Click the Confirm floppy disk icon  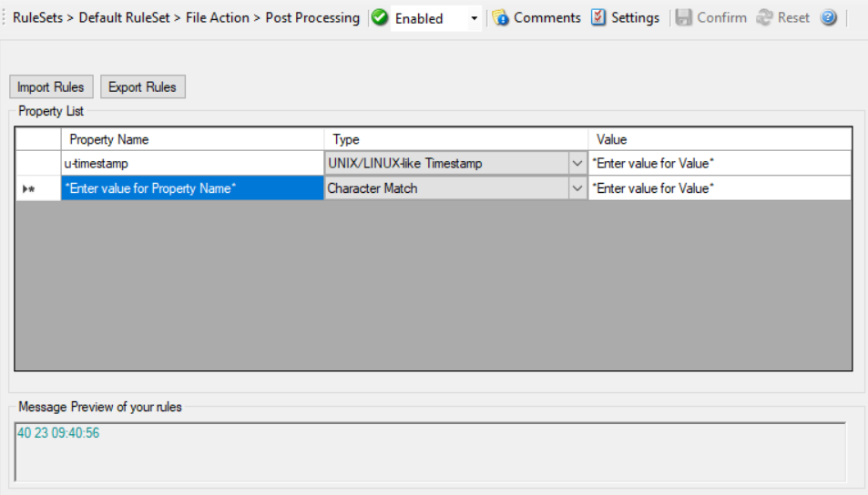[684, 18]
